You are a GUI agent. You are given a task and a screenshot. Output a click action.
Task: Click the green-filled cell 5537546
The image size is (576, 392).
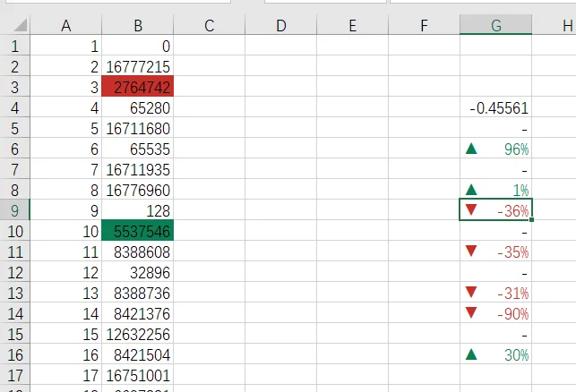point(137,231)
